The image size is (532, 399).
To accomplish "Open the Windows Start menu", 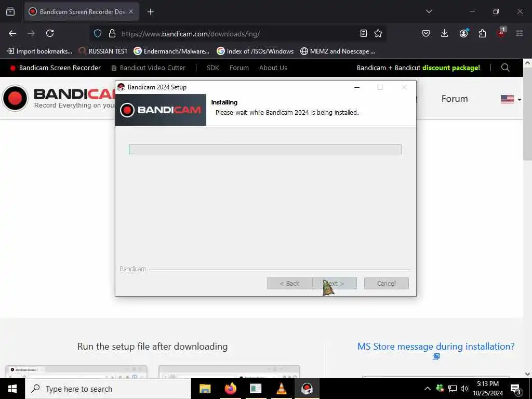I will [x=12, y=389].
